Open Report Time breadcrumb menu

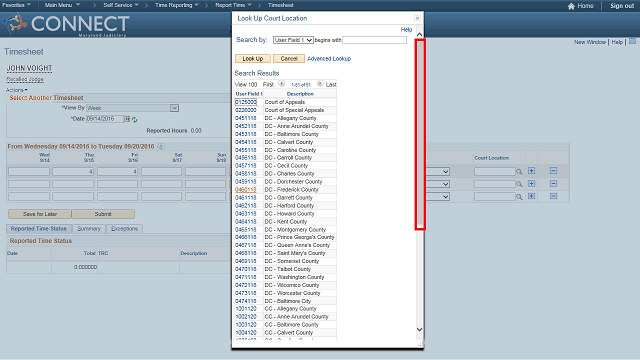233,5
